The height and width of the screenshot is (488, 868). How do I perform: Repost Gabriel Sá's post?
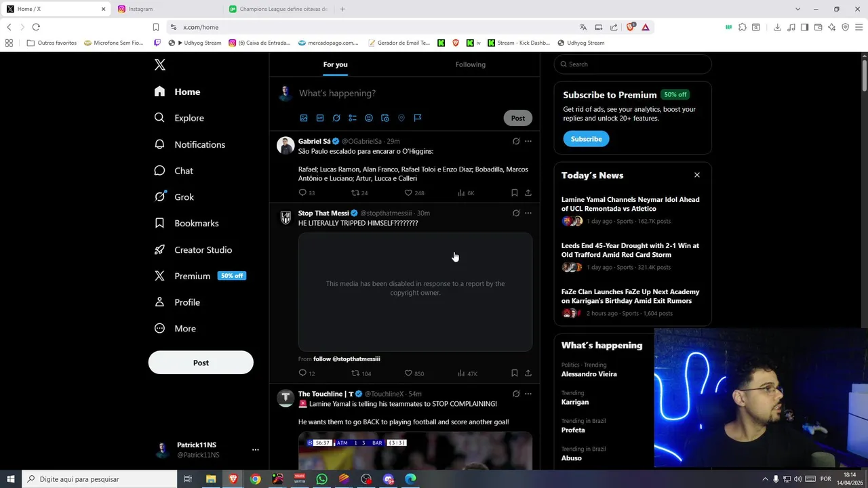tap(359, 192)
